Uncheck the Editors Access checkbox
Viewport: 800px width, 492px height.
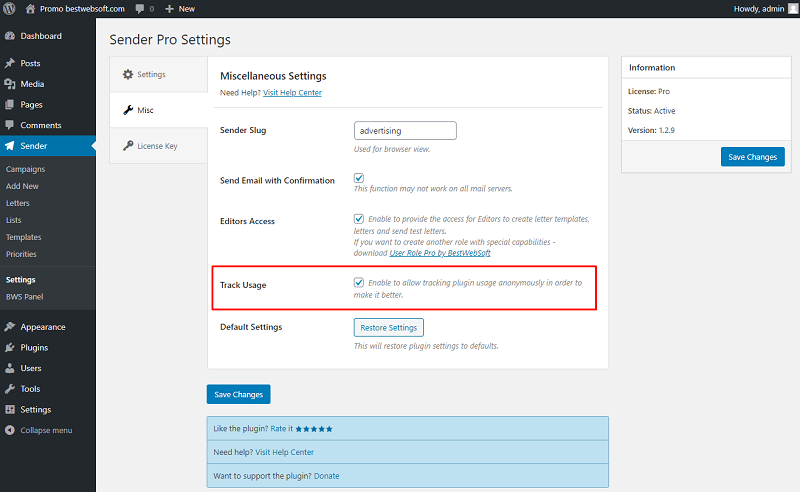click(359, 218)
